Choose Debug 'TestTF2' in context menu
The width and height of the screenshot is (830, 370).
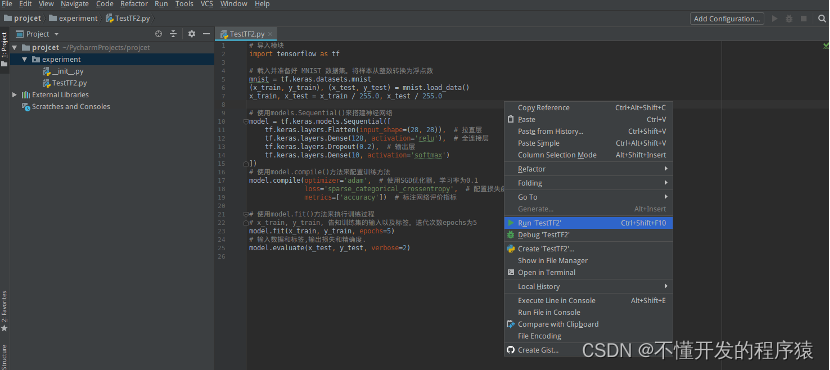pyautogui.click(x=589, y=234)
